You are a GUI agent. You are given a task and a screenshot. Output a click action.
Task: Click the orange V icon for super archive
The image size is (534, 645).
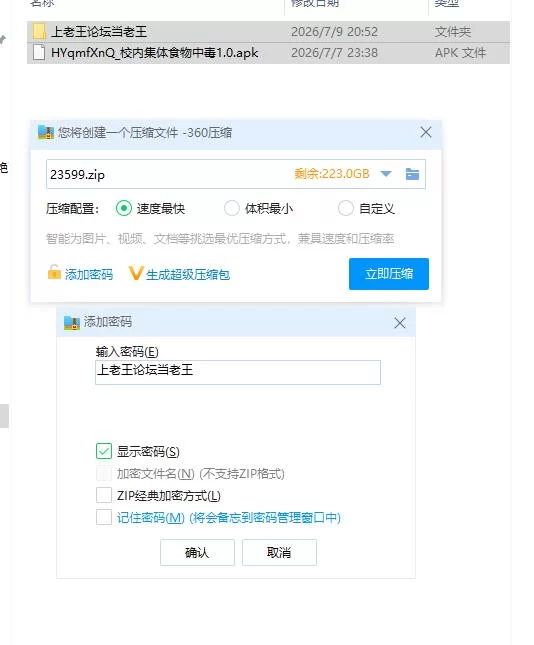pos(136,273)
